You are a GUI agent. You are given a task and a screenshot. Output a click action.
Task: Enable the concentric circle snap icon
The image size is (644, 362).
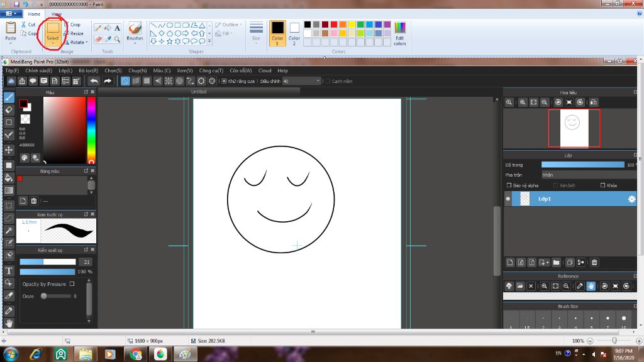(179, 81)
